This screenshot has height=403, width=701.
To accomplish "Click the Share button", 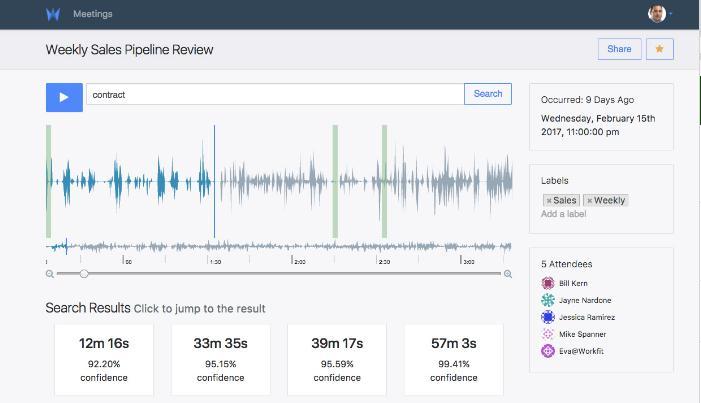I will tap(618, 49).
